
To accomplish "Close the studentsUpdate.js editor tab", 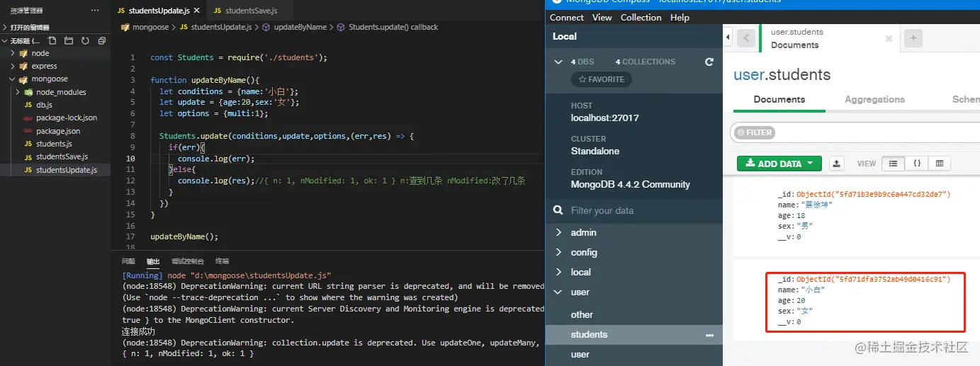I will tap(196, 11).
